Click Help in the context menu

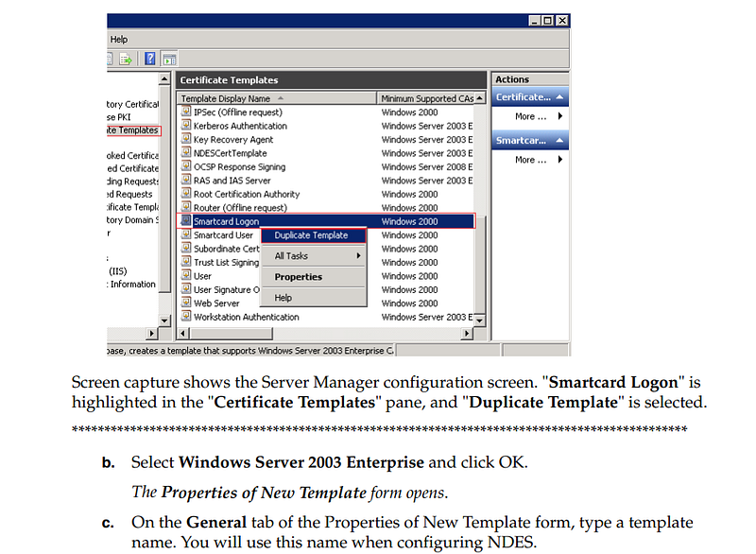[314, 298]
